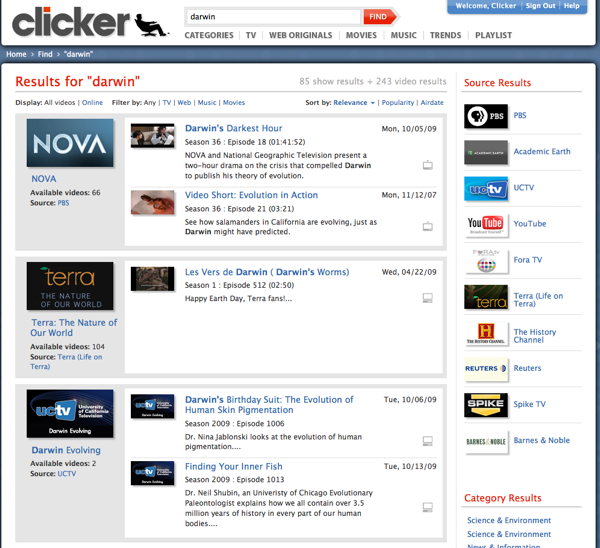Open Darwin's Birthday Suit title link
Image resolution: width=600 pixels, height=548 pixels.
click(x=269, y=405)
